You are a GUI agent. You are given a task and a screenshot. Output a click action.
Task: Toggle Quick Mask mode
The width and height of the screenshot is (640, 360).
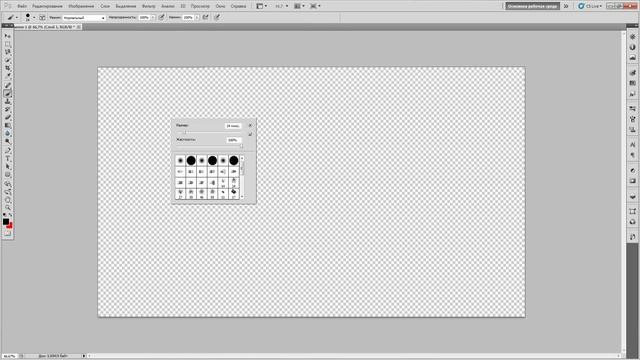point(7,234)
